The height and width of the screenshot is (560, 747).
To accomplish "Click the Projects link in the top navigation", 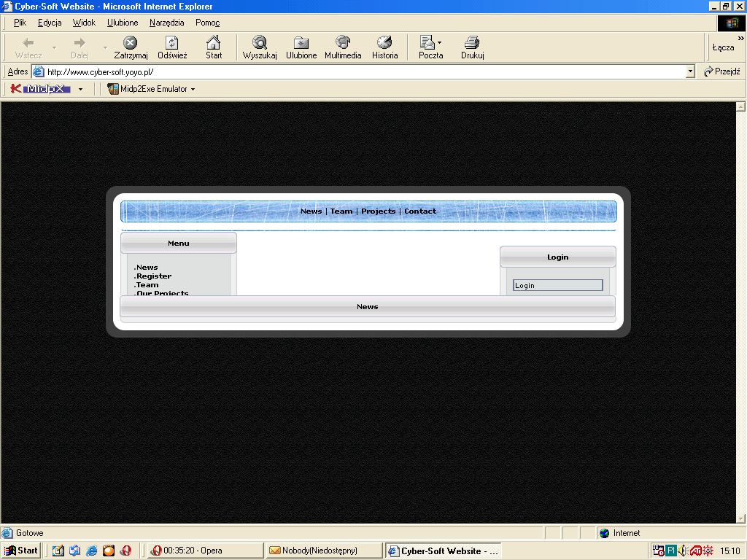I will pos(378,211).
